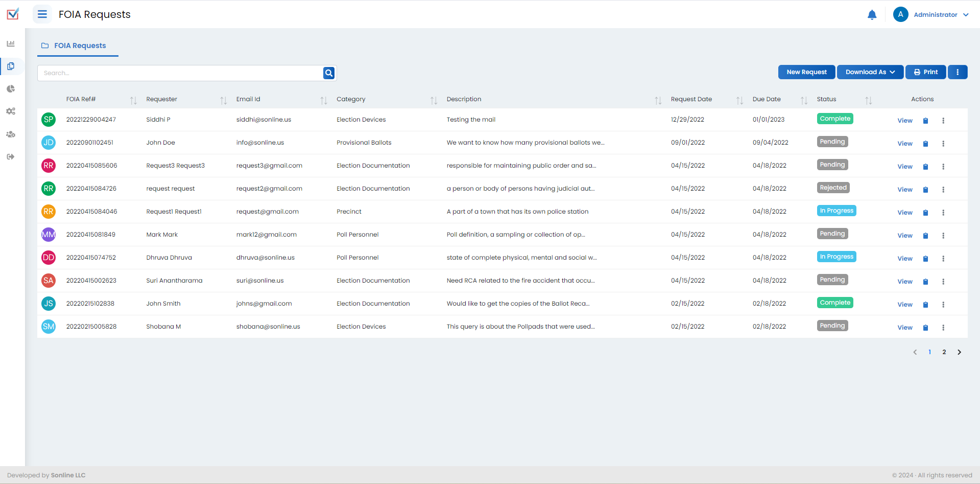The image size is (980, 484).
Task: Expand the Download As dropdown
Action: coord(870,72)
